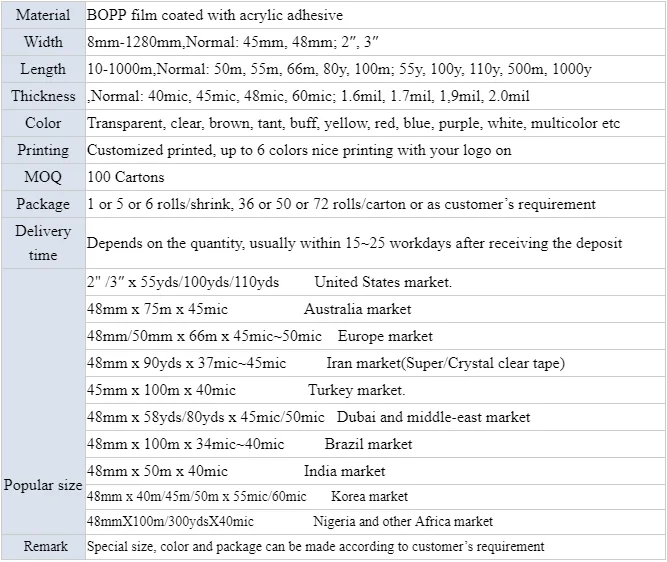This screenshot has height=562, width=667.
Task: Select the Remark text about special size
Action: 316,548
